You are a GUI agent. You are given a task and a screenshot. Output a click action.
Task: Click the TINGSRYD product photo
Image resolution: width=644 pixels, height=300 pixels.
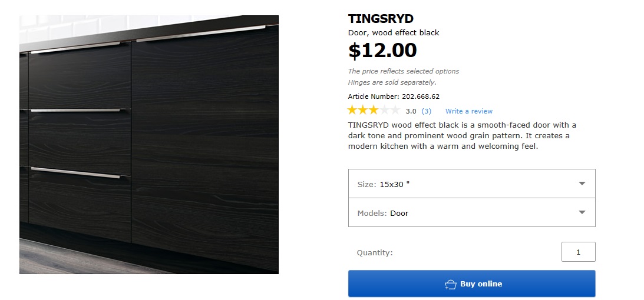point(149,145)
